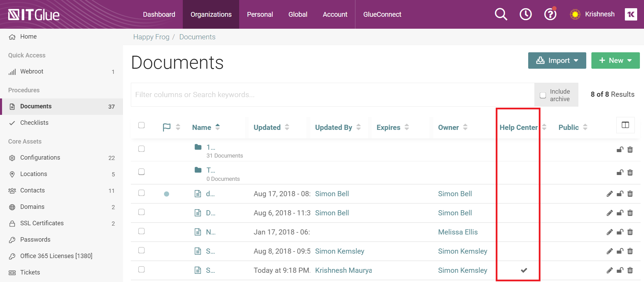This screenshot has height=282, width=644.
Task: Check the Aug 6, 2018 row checkbox
Action: [x=141, y=212]
